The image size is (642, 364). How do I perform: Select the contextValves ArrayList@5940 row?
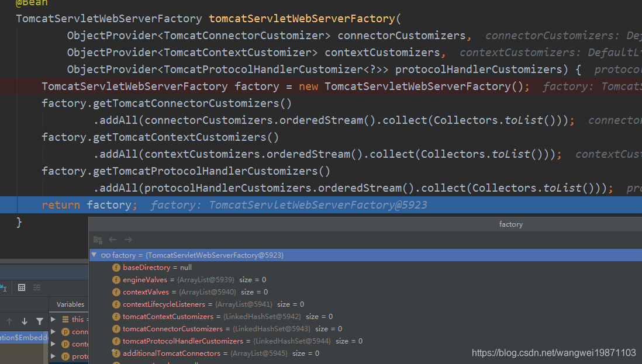[x=365, y=292]
